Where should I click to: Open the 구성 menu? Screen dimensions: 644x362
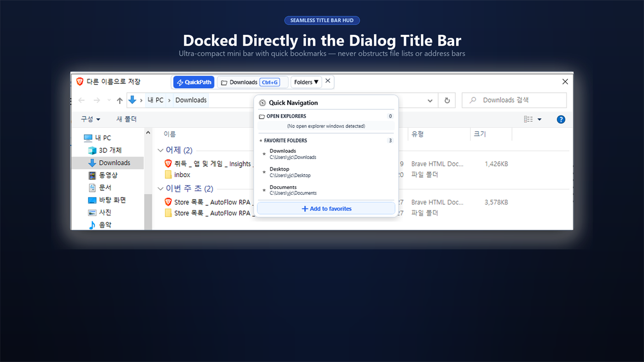pos(90,119)
